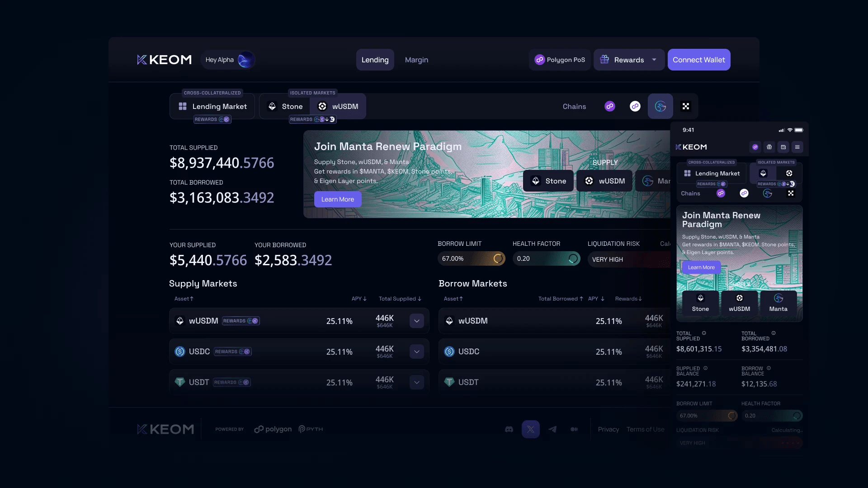This screenshot has height=488, width=868.
Task: Open the Discord link in the footer
Action: click(x=509, y=429)
